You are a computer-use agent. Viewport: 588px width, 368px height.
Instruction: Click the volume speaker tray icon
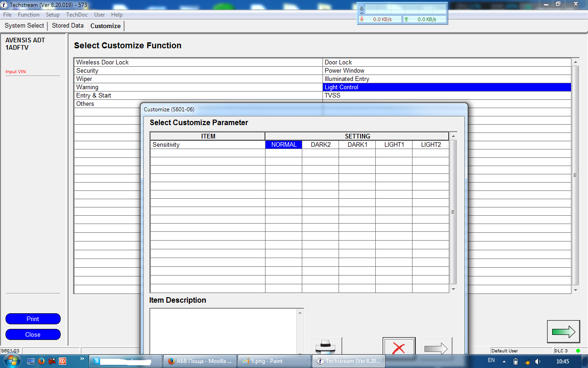537,362
